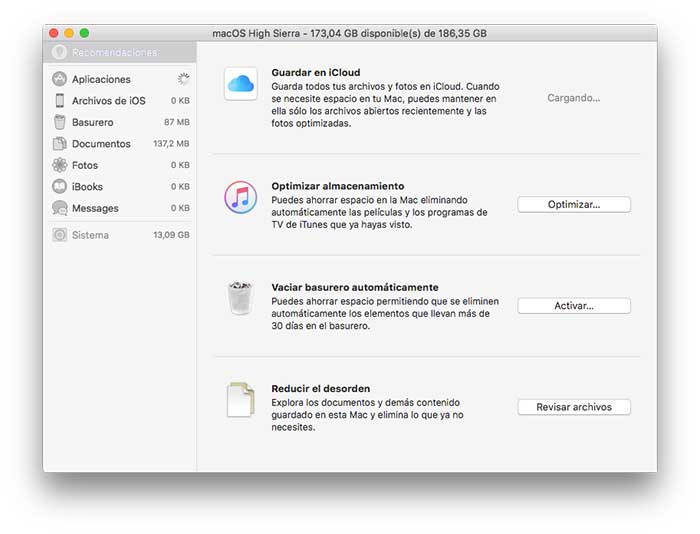Open the Documentos category label
The image size is (700, 534).
tap(101, 144)
